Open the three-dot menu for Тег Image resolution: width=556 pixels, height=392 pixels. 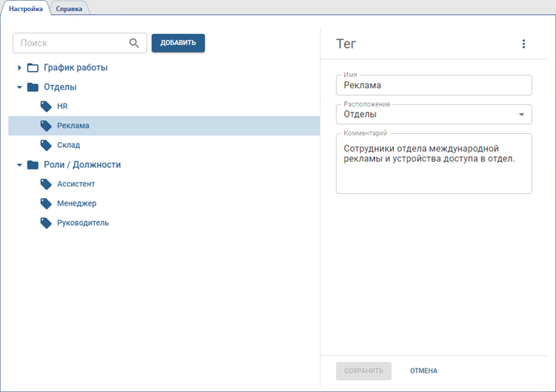pos(523,44)
